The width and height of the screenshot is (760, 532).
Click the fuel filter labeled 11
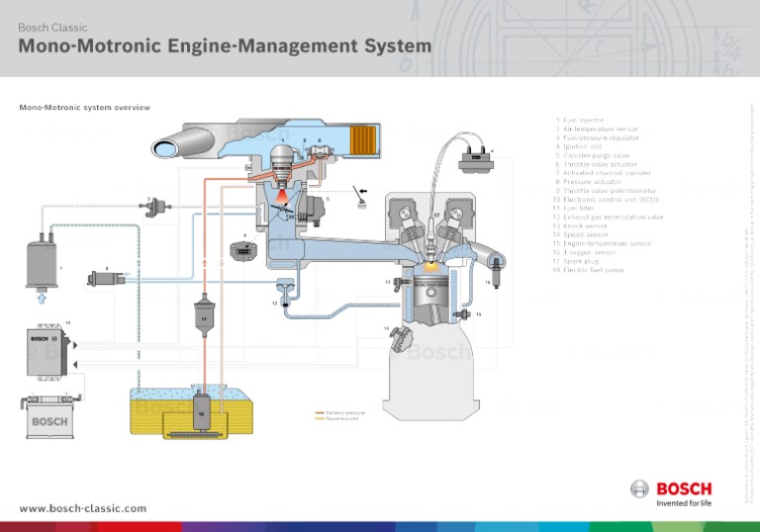tap(202, 315)
